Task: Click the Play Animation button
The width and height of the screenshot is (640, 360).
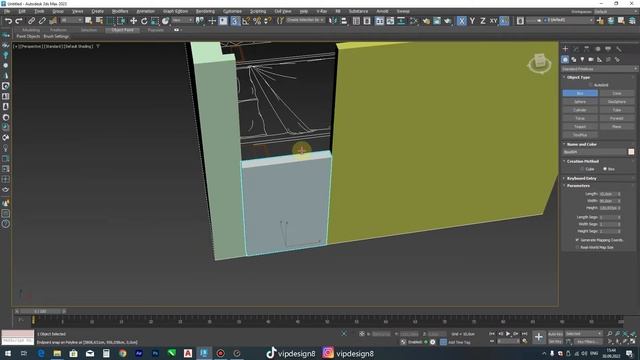Action: pos(508,334)
